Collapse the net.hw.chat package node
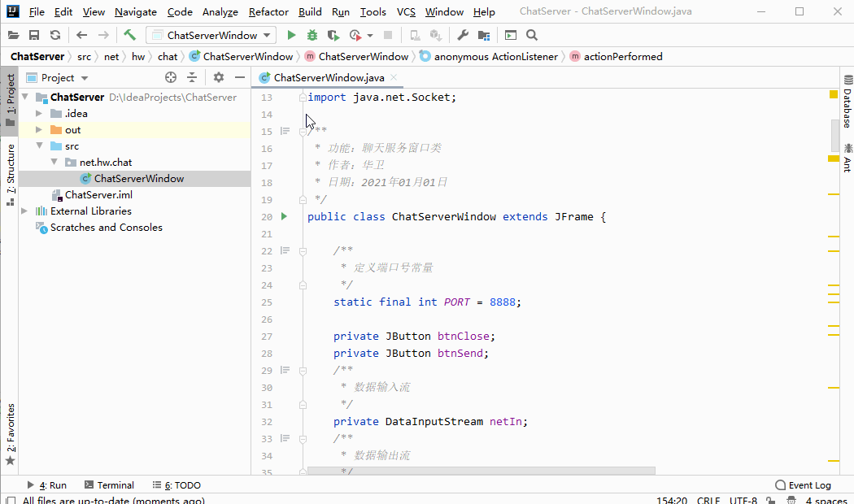Viewport: 854px width, 504px height. (54, 163)
